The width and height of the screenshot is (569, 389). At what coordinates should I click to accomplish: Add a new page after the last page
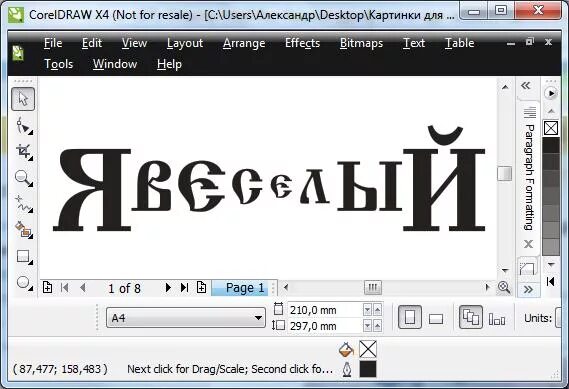pyautogui.click(x=201, y=287)
